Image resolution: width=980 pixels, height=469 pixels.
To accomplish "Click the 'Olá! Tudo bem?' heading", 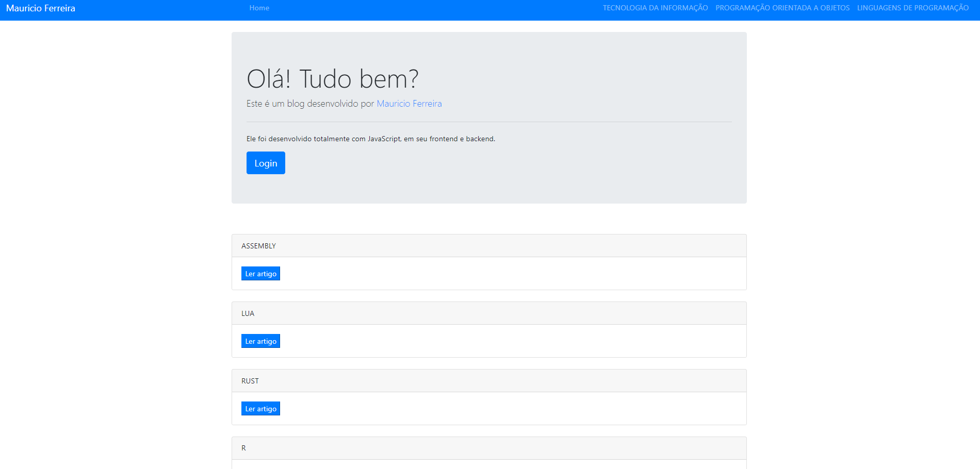I will 332,79.
